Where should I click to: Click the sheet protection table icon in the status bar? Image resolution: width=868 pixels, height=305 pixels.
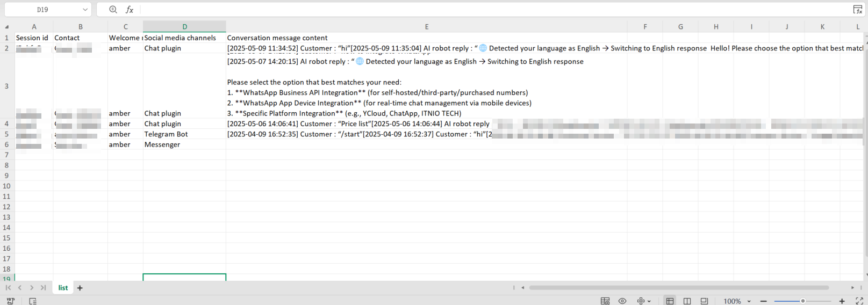[605, 301]
